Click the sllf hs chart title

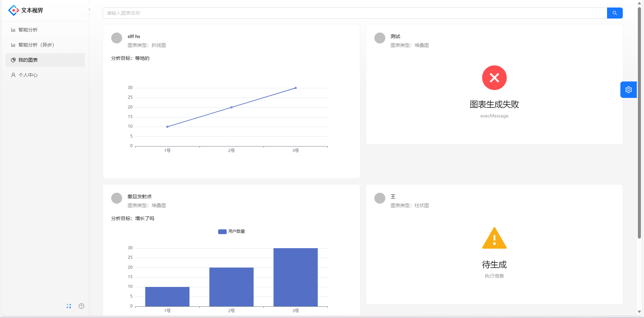click(134, 36)
